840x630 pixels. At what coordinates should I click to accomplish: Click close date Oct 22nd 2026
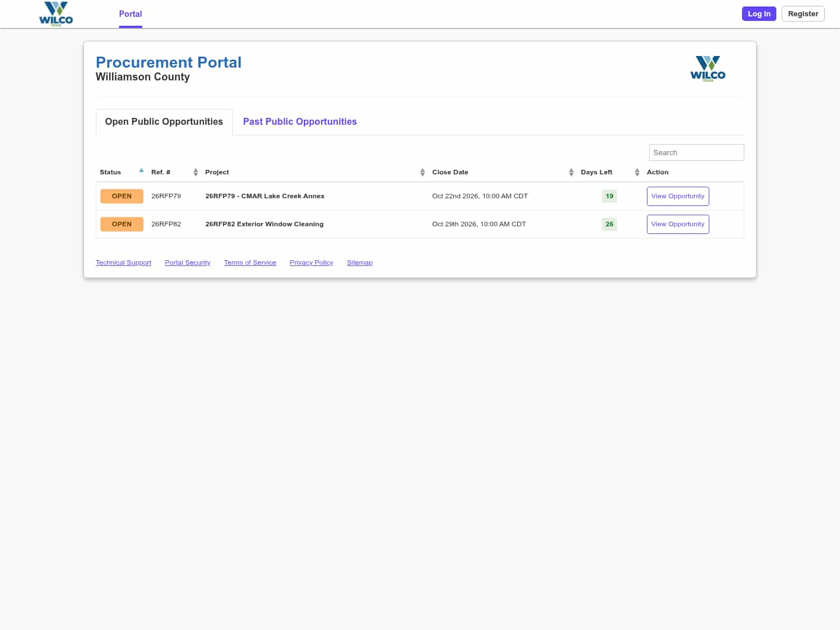click(480, 196)
